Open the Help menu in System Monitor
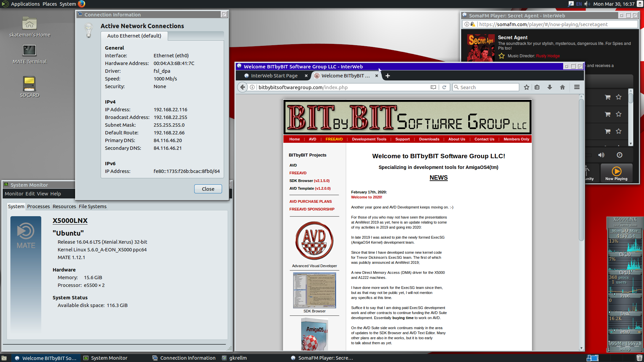The image size is (644, 362). (56, 194)
